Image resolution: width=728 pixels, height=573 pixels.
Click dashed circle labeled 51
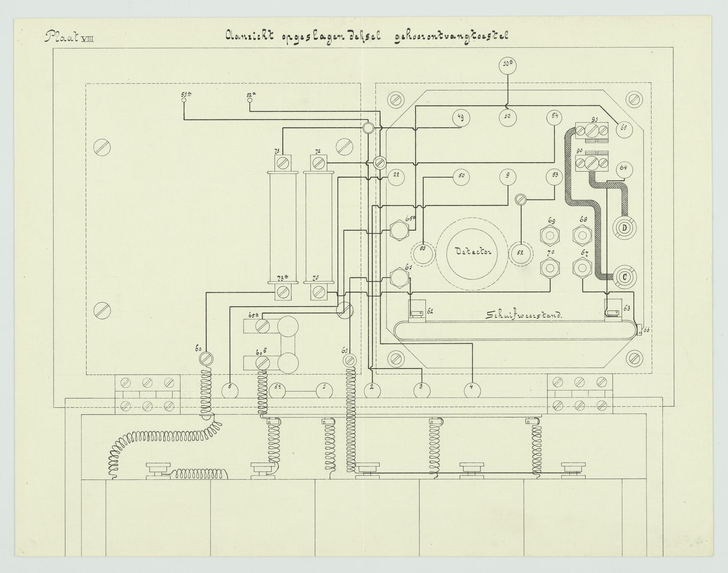click(423, 254)
